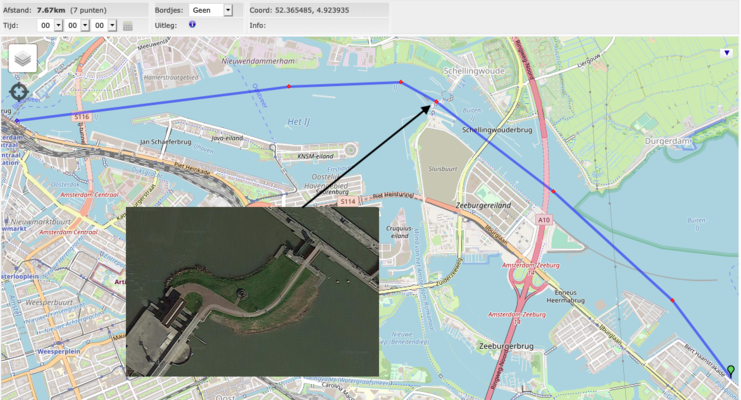741x400 pixels.
Task: Click the Schellingwoude place label
Action: (x=474, y=71)
